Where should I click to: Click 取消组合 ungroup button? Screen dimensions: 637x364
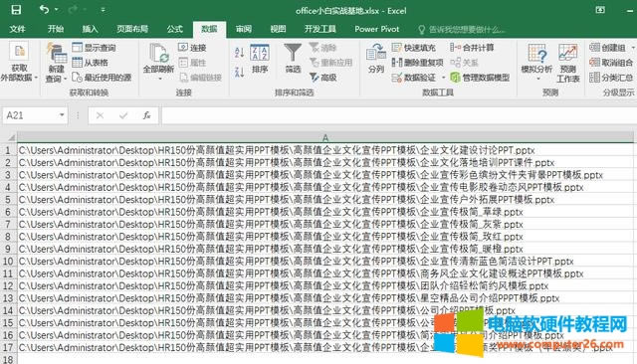click(x=611, y=63)
